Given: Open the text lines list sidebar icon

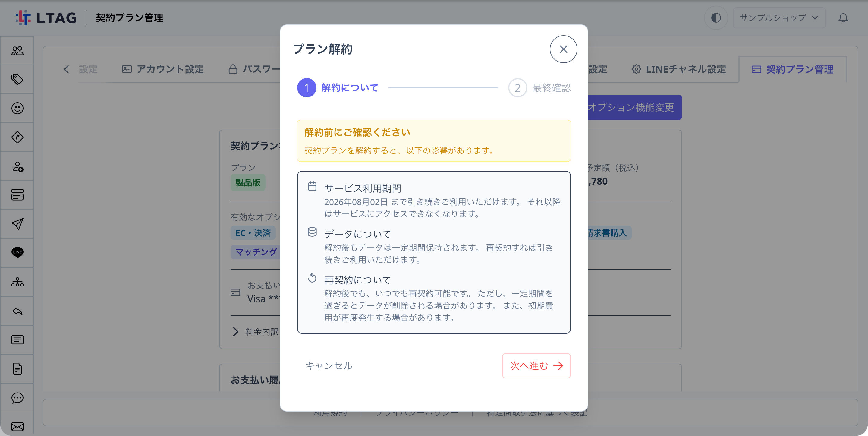Looking at the screenshot, I should 17,340.
